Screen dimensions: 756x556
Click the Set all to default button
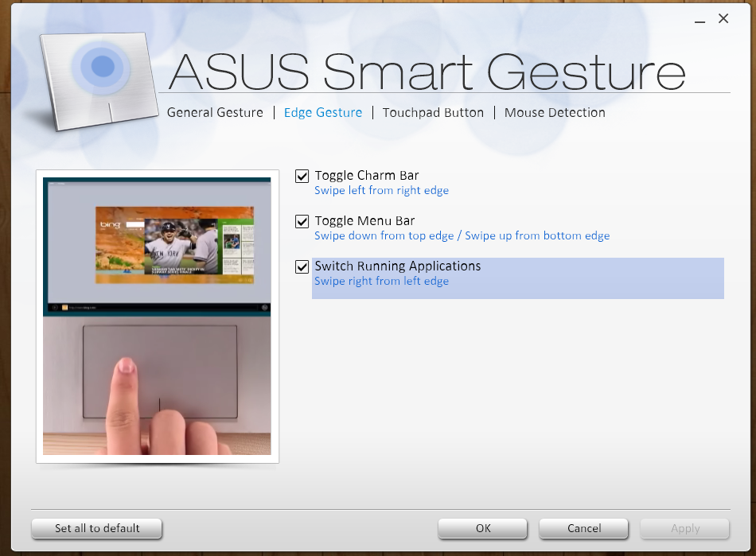click(97, 528)
